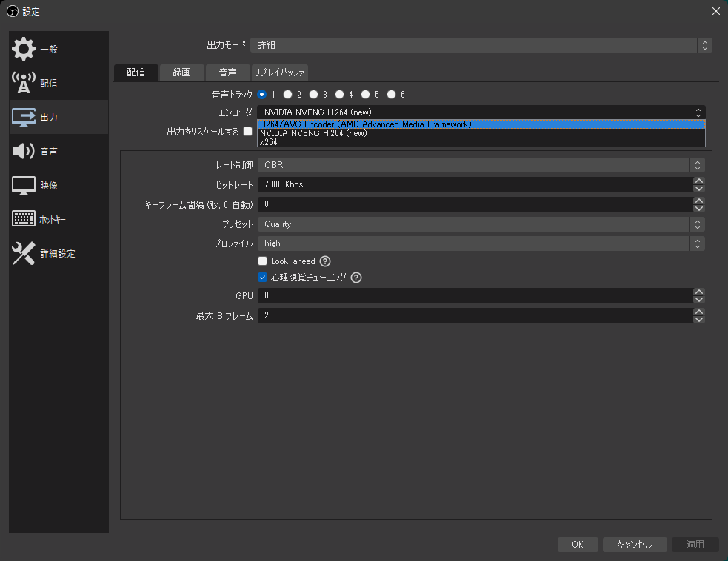This screenshot has height=561, width=728.
Task: Click the OBS logo in the title bar
Action: 13,11
